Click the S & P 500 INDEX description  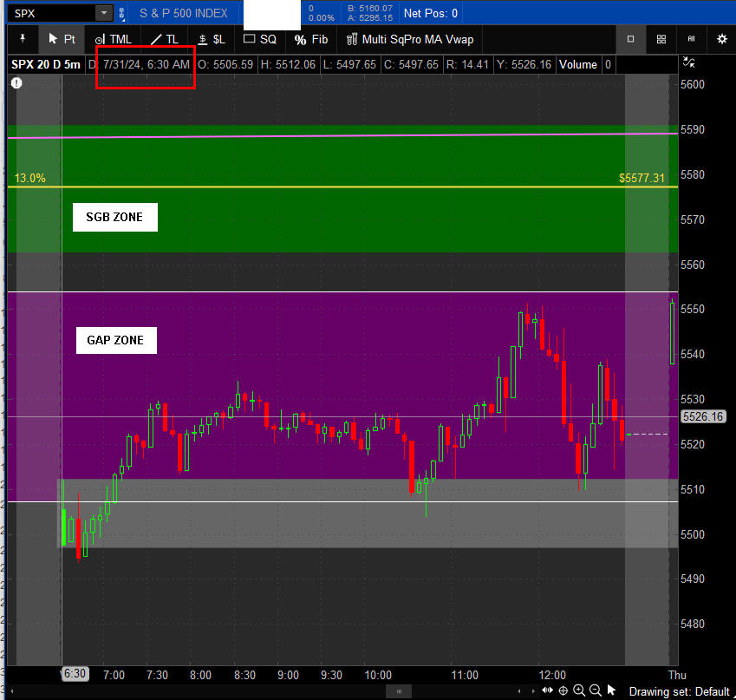point(184,13)
